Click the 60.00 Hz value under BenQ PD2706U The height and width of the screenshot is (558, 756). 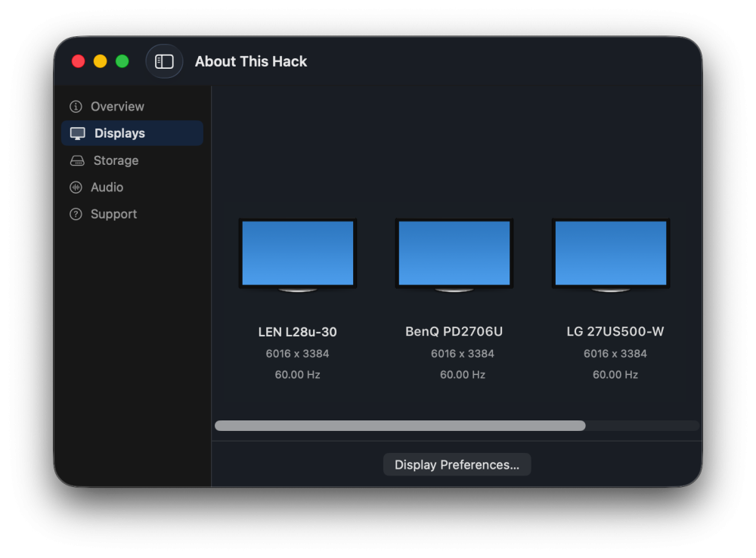click(463, 375)
